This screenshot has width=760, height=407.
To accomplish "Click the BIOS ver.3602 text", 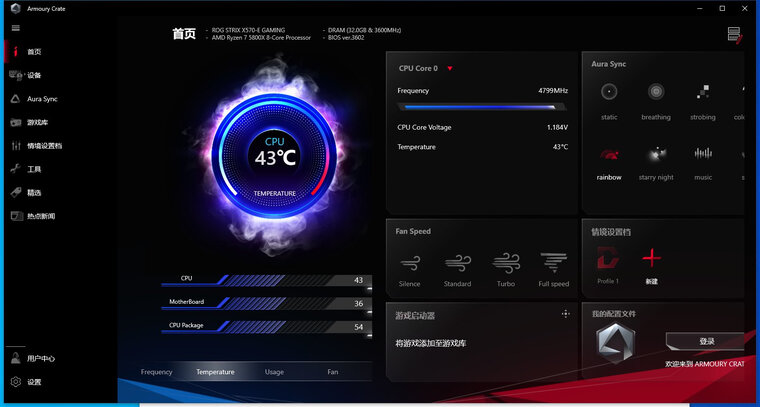I will (x=348, y=37).
